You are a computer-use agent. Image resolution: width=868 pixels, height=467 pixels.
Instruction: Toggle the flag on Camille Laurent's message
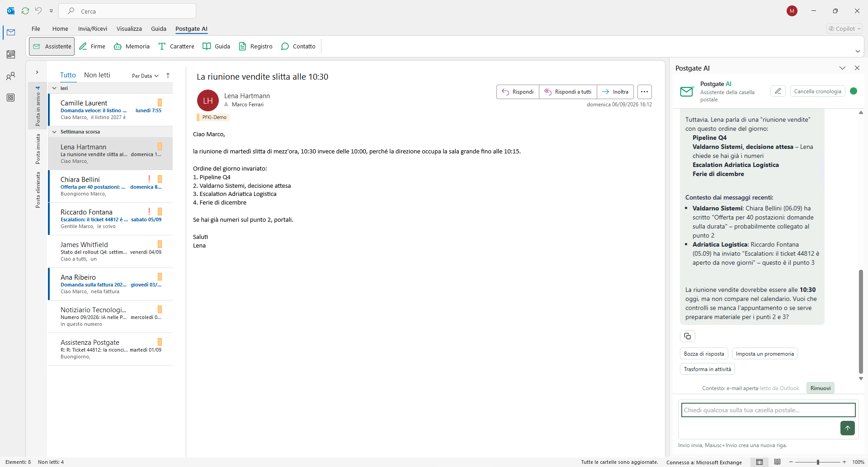tap(160, 103)
